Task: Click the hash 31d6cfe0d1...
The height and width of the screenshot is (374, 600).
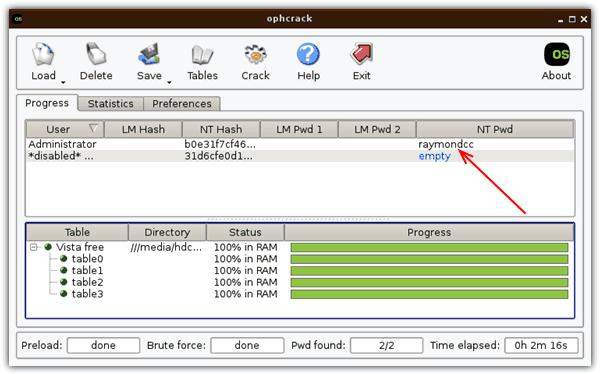Action: (218, 156)
